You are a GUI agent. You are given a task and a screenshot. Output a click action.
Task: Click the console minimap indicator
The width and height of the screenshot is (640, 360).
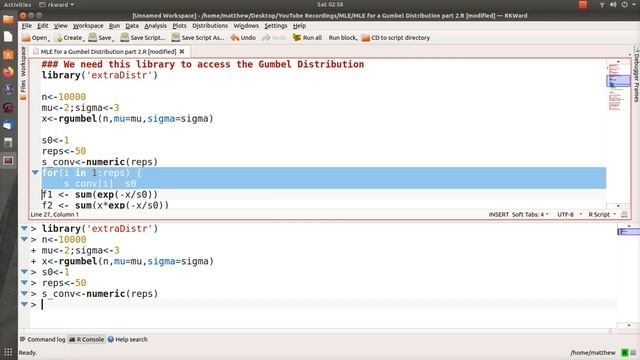[x=628, y=231]
